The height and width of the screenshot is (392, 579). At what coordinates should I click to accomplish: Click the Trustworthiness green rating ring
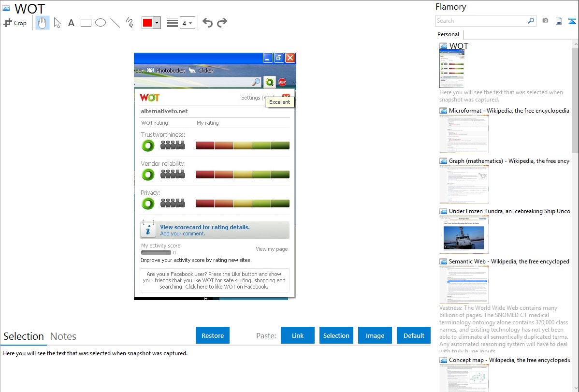pos(148,145)
